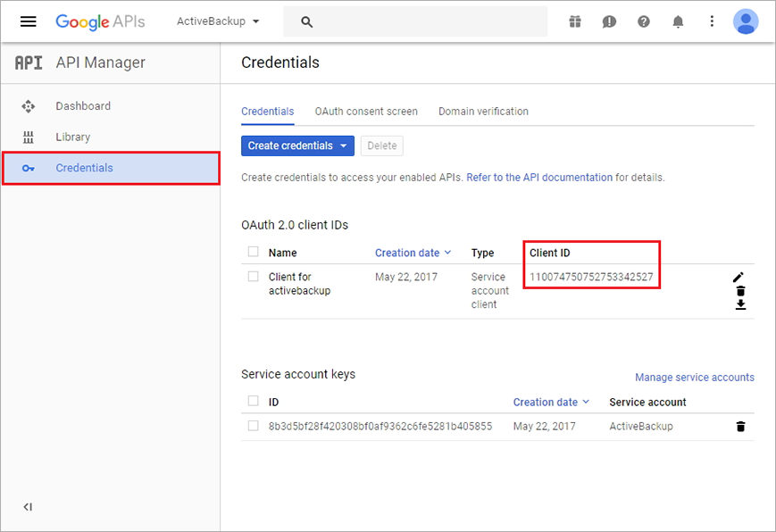776x532 pixels.
Task: Check the 8b3d5bf28f42 key row checkbox
Action: click(x=254, y=426)
